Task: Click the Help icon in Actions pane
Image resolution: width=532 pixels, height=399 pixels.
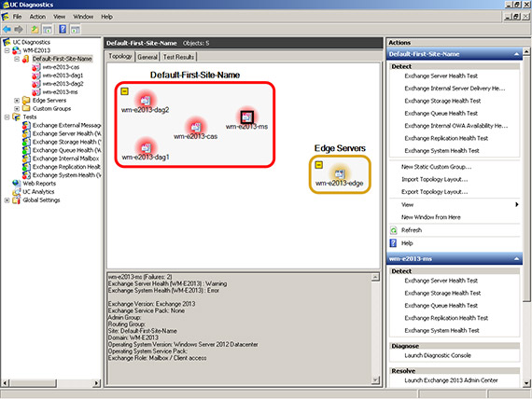Action: pos(393,243)
